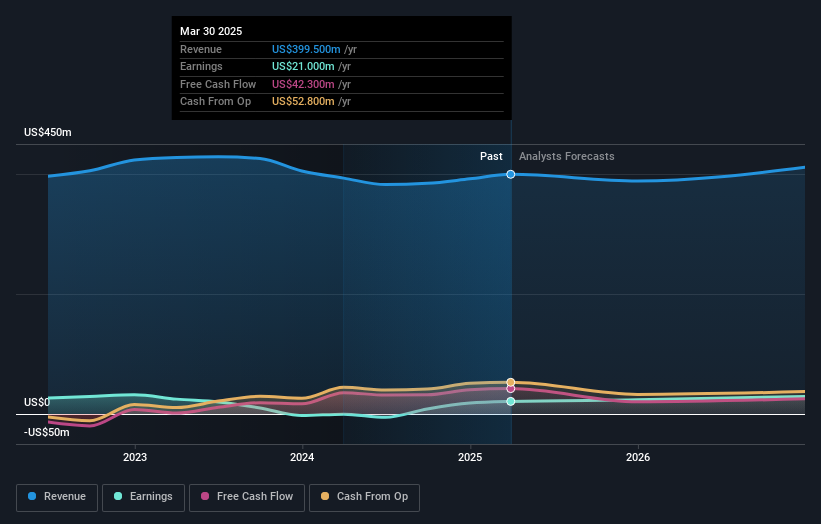
Task: Click the 2023 x-axis label
Action: pos(135,458)
